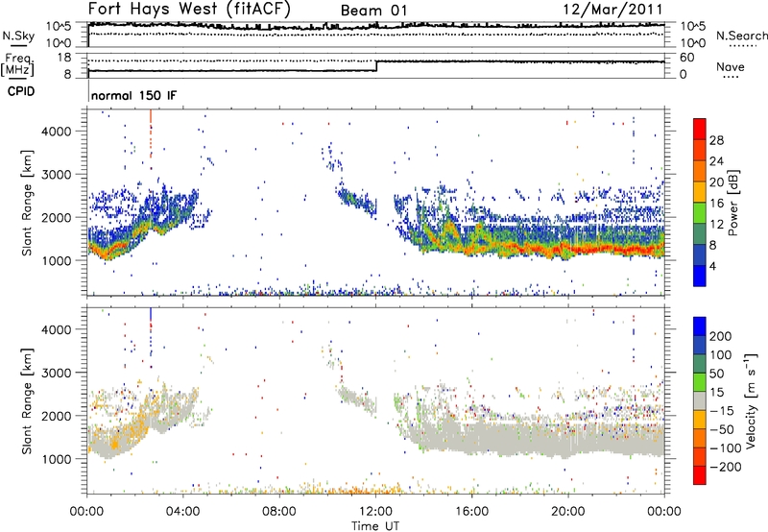Screen dimensions: 768x532
Task: Click the '16:00' time axis label
Action: point(471,512)
